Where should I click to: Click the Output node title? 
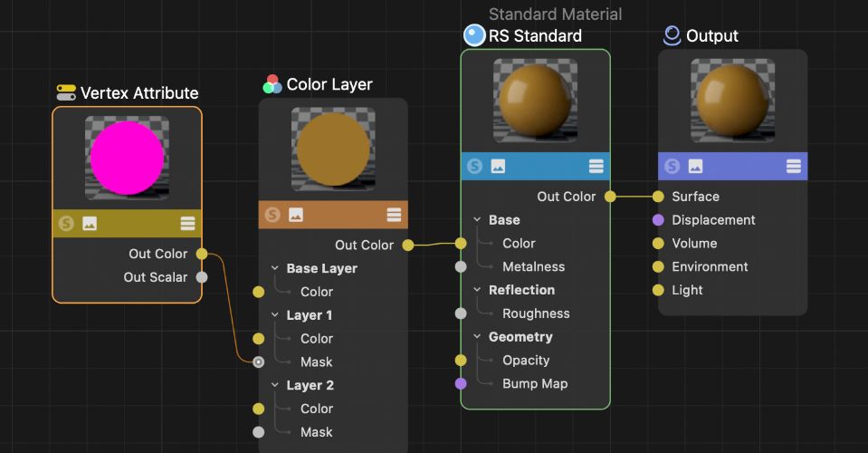pyautogui.click(x=712, y=36)
